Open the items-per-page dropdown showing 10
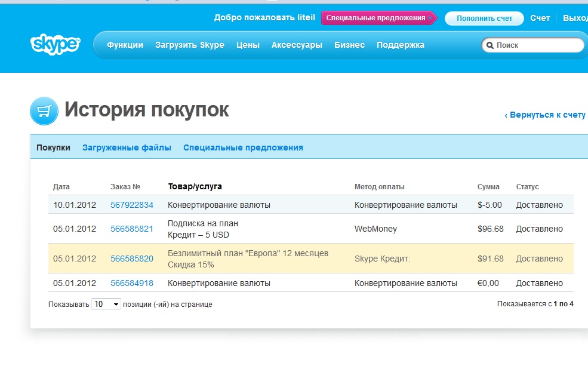588x366 pixels. coord(106,304)
